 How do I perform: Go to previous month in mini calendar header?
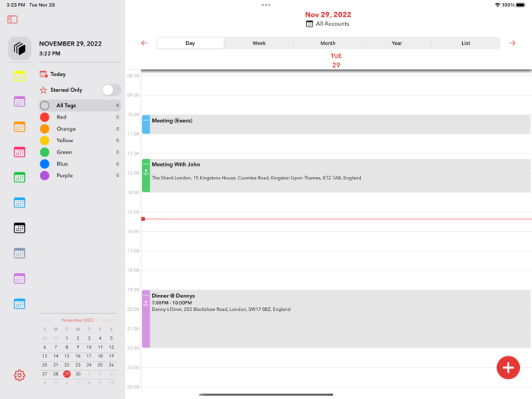coord(46,320)
